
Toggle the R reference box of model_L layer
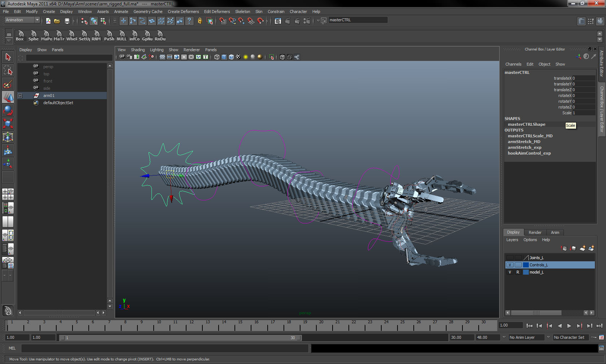coord(518,272)
